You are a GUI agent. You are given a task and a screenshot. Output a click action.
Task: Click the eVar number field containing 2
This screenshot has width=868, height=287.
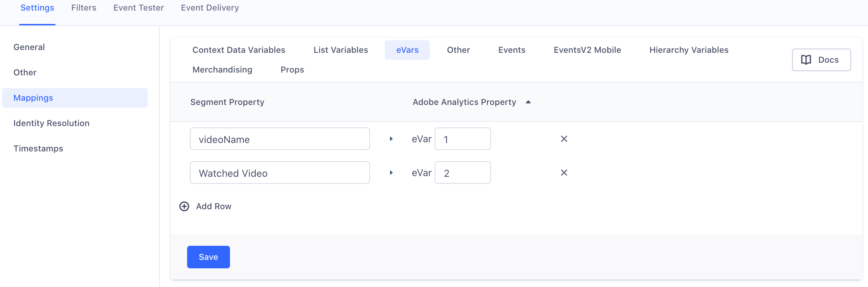point(462,173)
